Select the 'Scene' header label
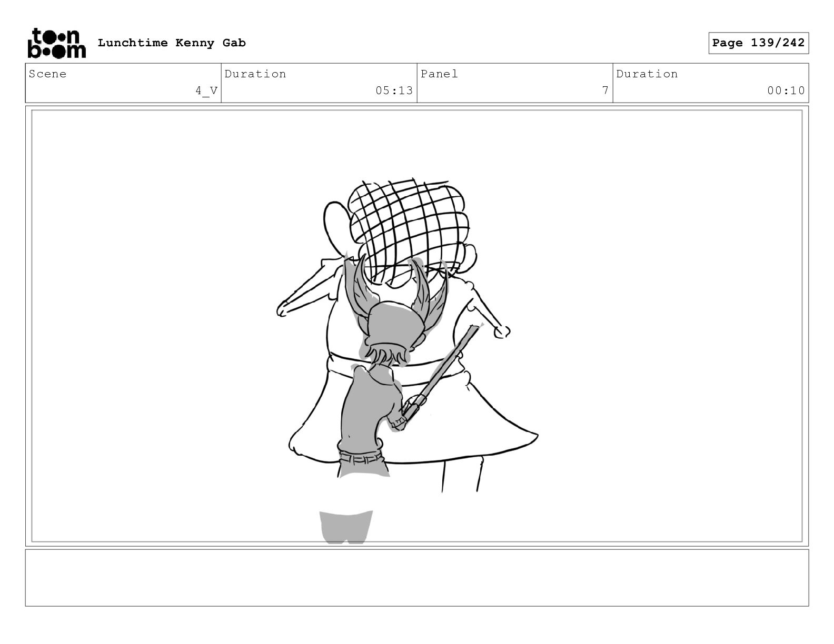The height and width of the screenshot is (644, 834). tap(48, 74)
